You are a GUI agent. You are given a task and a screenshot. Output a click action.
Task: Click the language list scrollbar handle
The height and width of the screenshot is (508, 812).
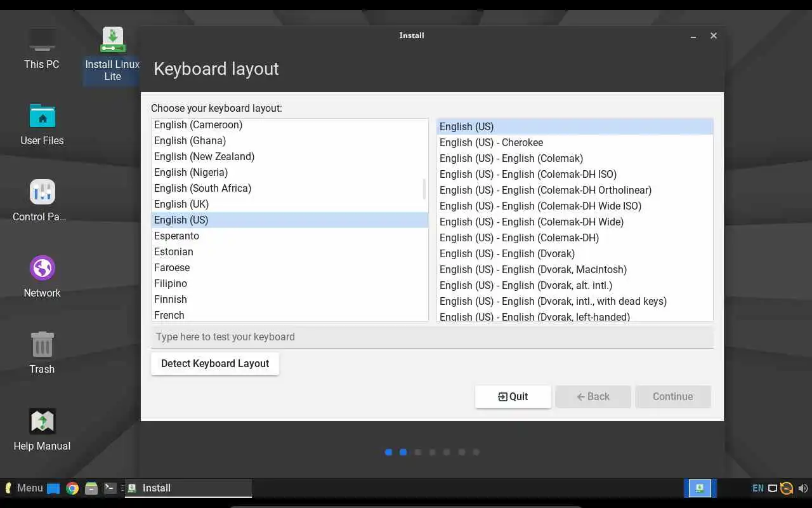coord(424,189)
